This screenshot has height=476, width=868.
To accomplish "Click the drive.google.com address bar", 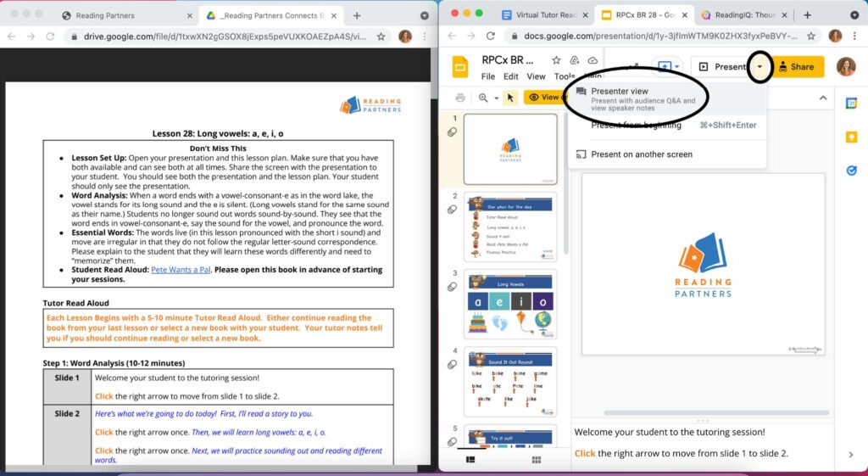I will pos(224,36).
